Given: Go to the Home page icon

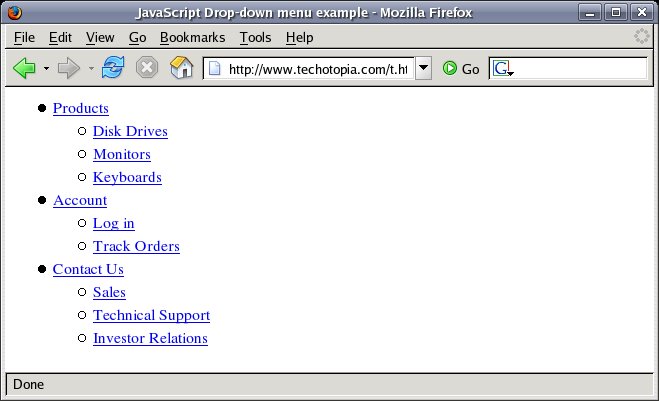Looking at the screenshot, I should [181, 69].
